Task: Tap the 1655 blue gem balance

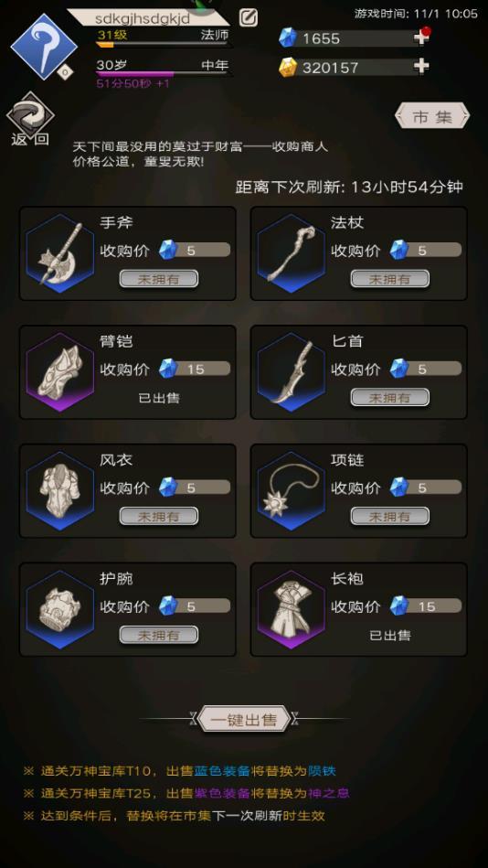Action: tap(321, 38)
